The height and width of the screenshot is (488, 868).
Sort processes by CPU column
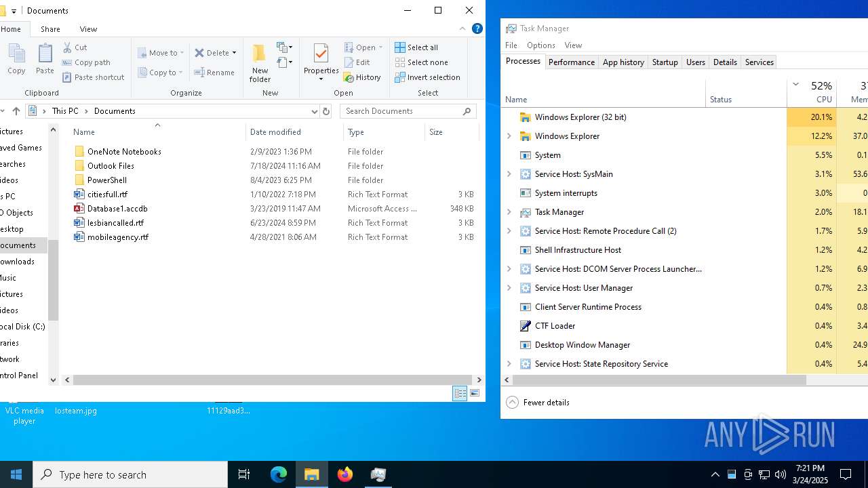[x=812, y=92]
